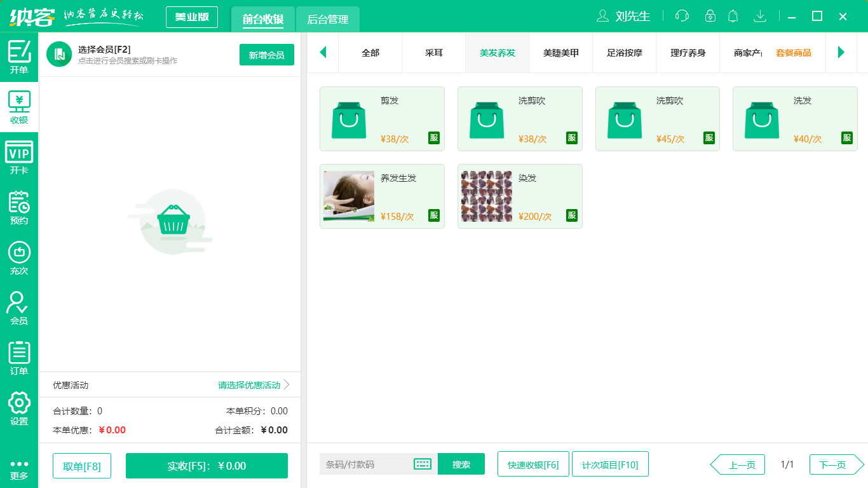Click the download icon in title bar

[x=759, y=16]
